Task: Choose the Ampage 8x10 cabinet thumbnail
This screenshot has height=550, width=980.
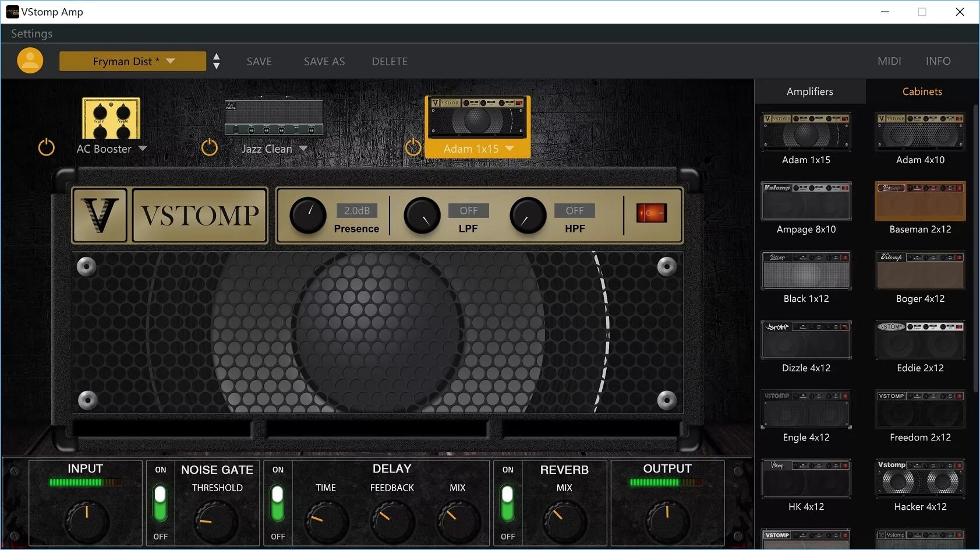Action: click(x=806, y=201)
